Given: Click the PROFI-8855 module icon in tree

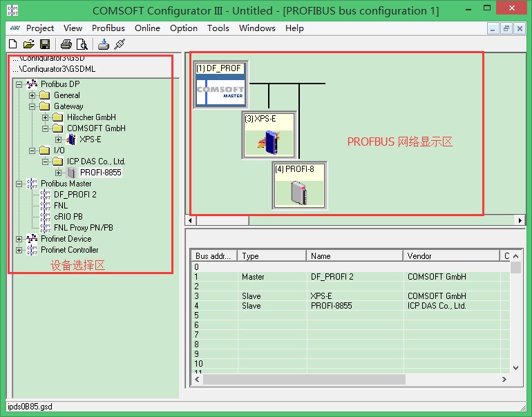Looking at the screenshot, I should [x=71, y=173].
